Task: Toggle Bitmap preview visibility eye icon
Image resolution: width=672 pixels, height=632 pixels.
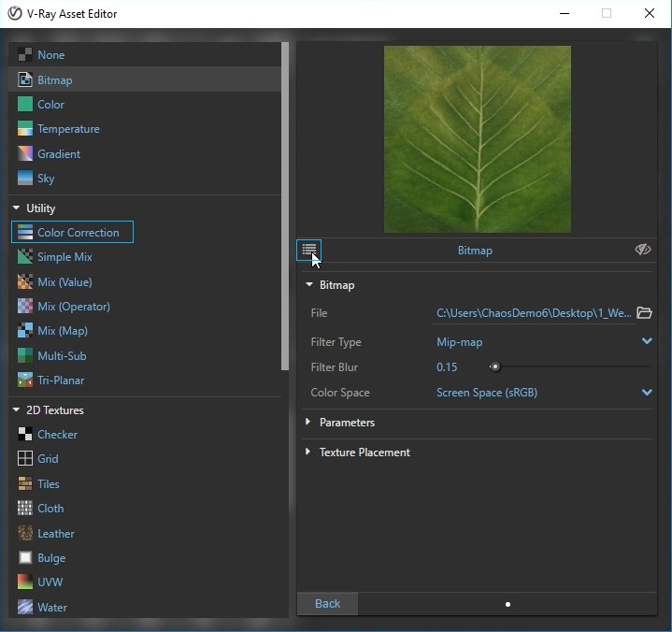Action: (642, 250)
